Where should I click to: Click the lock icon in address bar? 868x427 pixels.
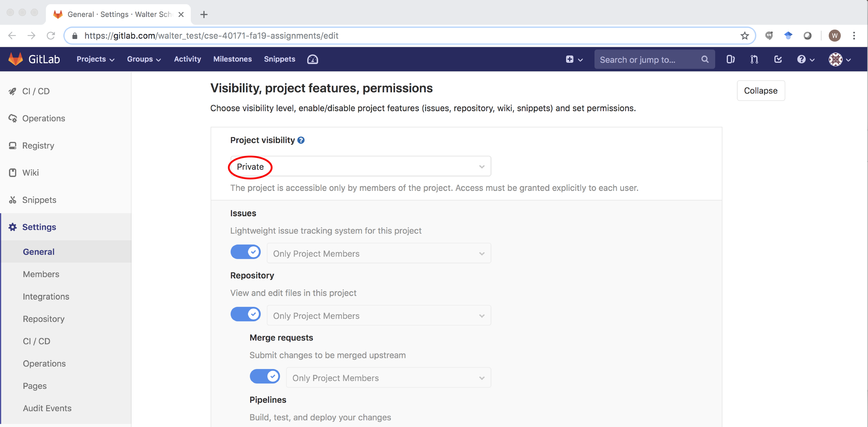(x=75, y=36)
